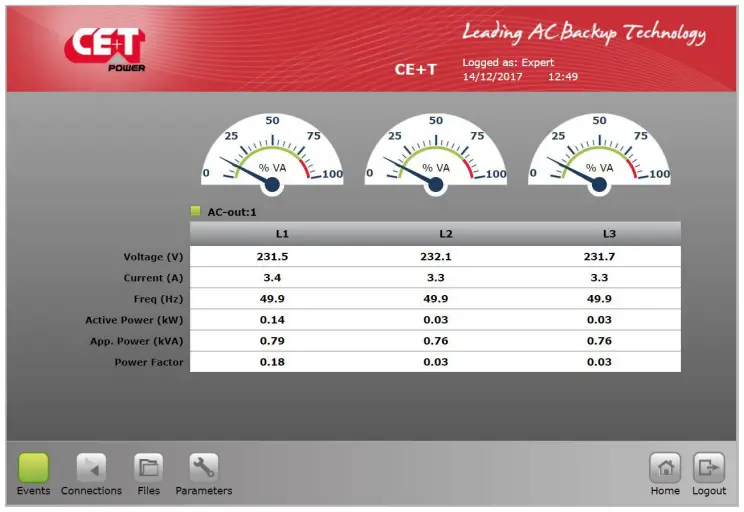Screen dimensions: 744x512
Task: Click the date 14/12/2017
Action: (x=493, y=77)
